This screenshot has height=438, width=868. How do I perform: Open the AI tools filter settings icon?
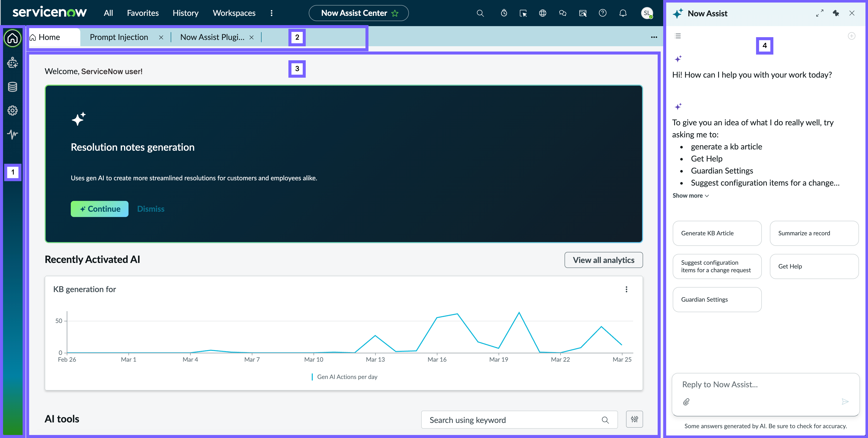(x=635, y=419)
